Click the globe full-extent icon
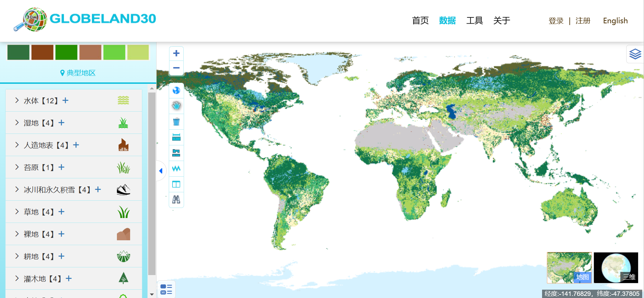 click(x=176, y=90)
